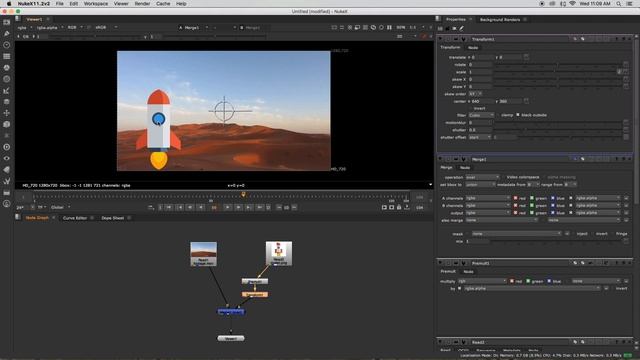Click the Transform1 rotate slider
640x360 pixels.
558,64
